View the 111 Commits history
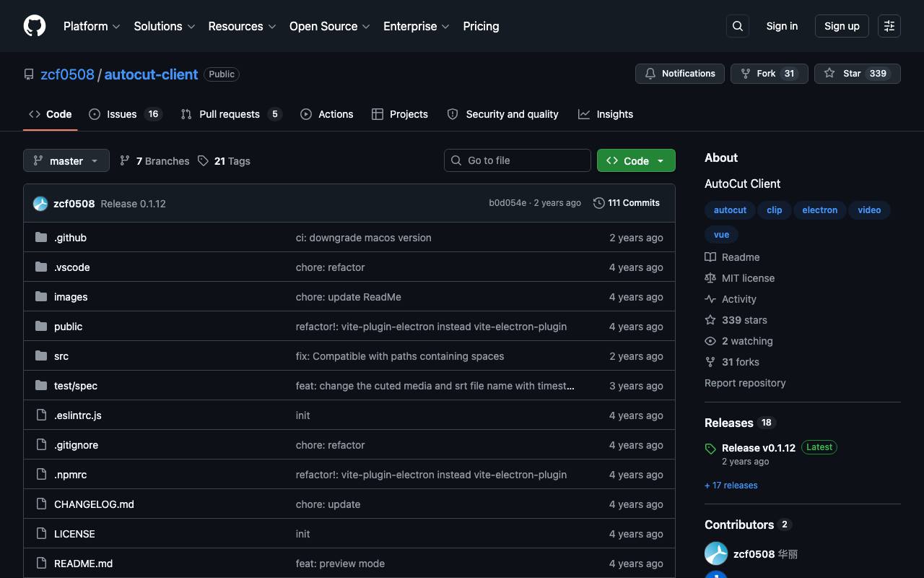924x578 pixels. click(627, 203)
